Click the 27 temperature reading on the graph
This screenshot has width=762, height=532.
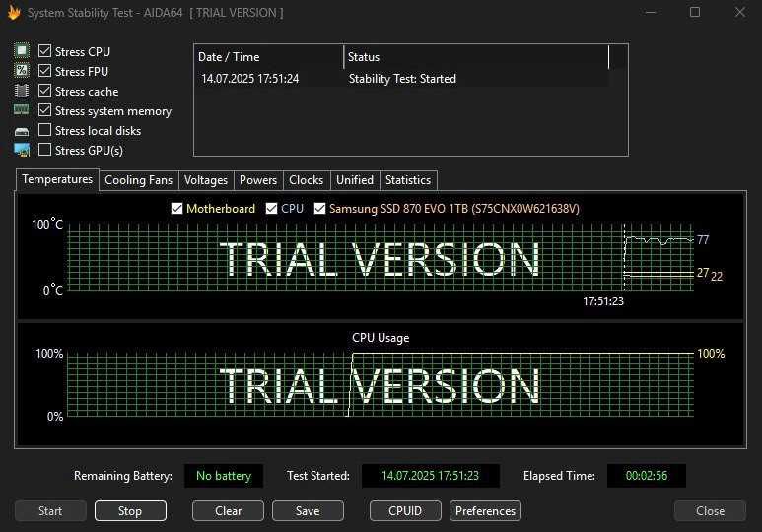pyautogui.click(x=703, y=273)
